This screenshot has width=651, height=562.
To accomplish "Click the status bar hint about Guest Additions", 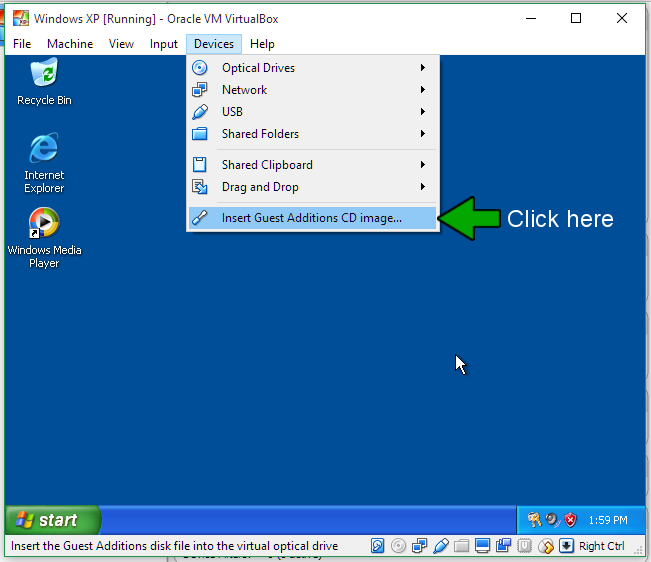I will point(174,546).
